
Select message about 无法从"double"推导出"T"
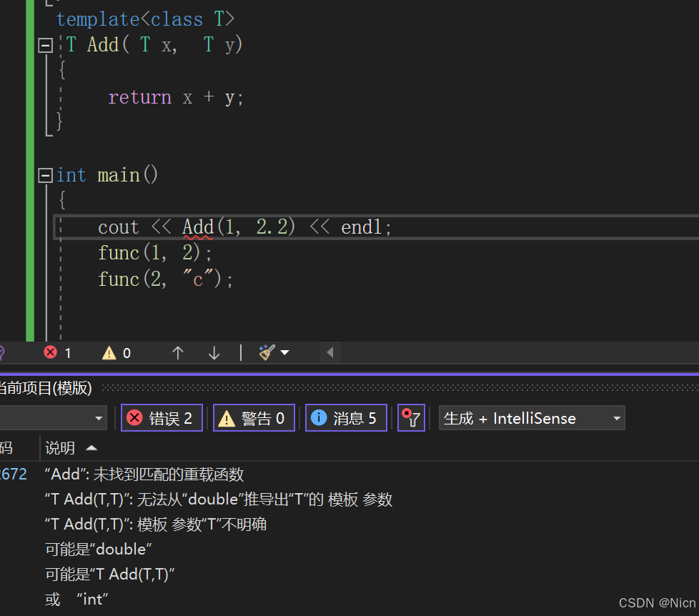[219, 500]
